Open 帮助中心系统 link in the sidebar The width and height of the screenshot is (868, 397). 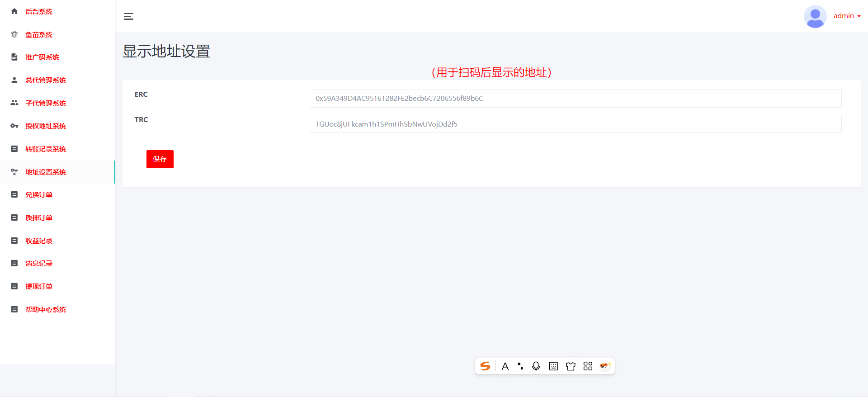point(46,310)
